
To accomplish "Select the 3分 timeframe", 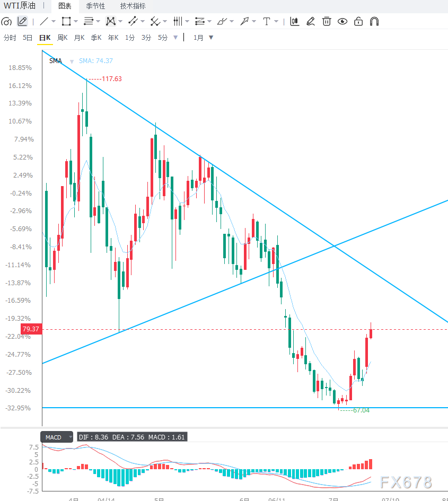I will coord(146,38).
